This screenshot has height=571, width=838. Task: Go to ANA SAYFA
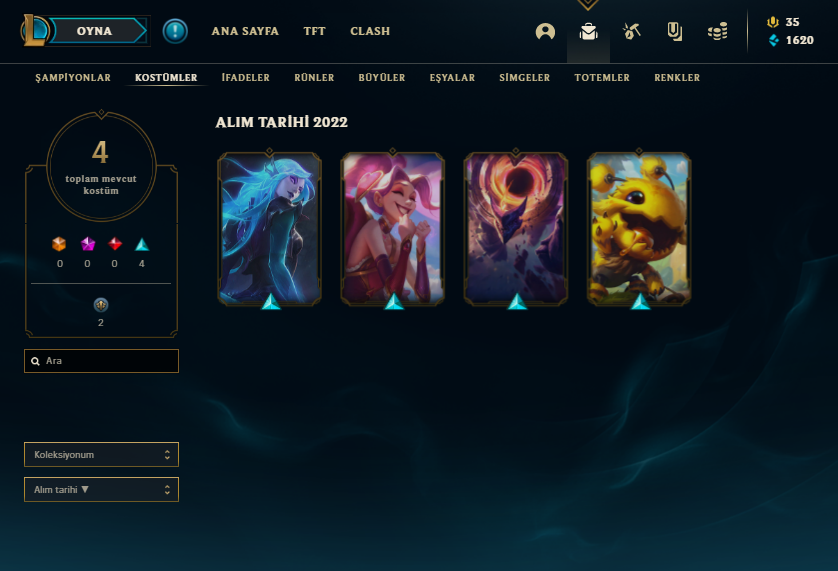point(245,31)
